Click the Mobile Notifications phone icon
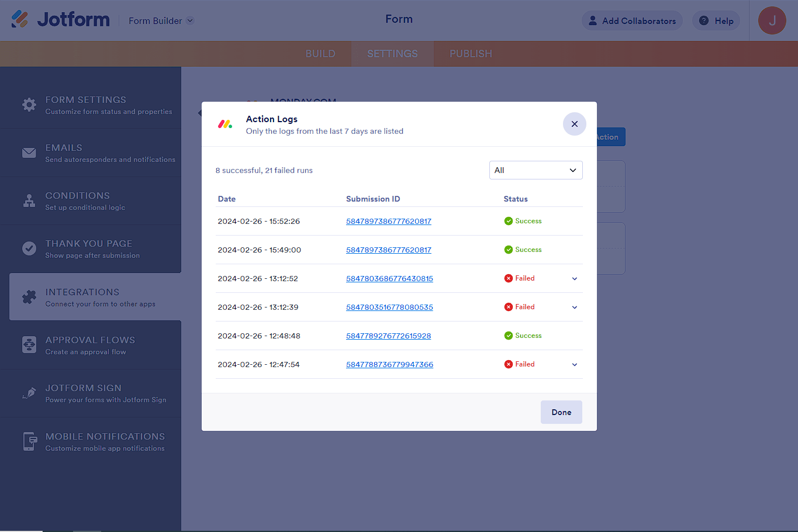 [29, 441]
